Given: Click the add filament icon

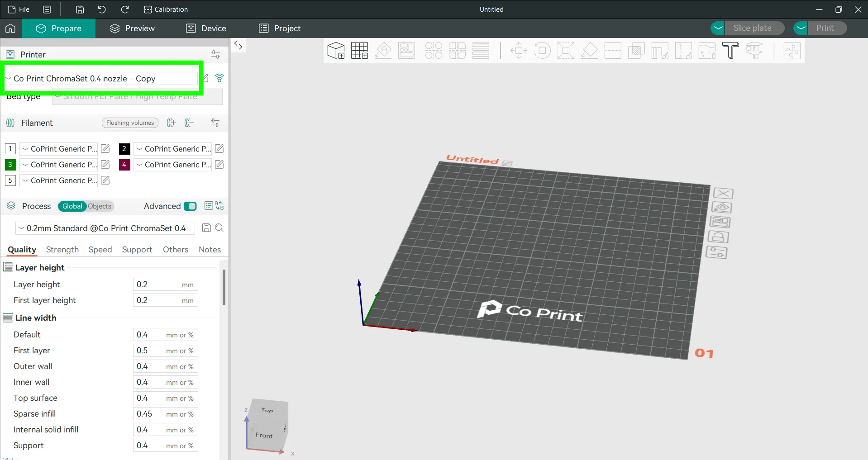Looking at the screenshot, I should 171,123.
